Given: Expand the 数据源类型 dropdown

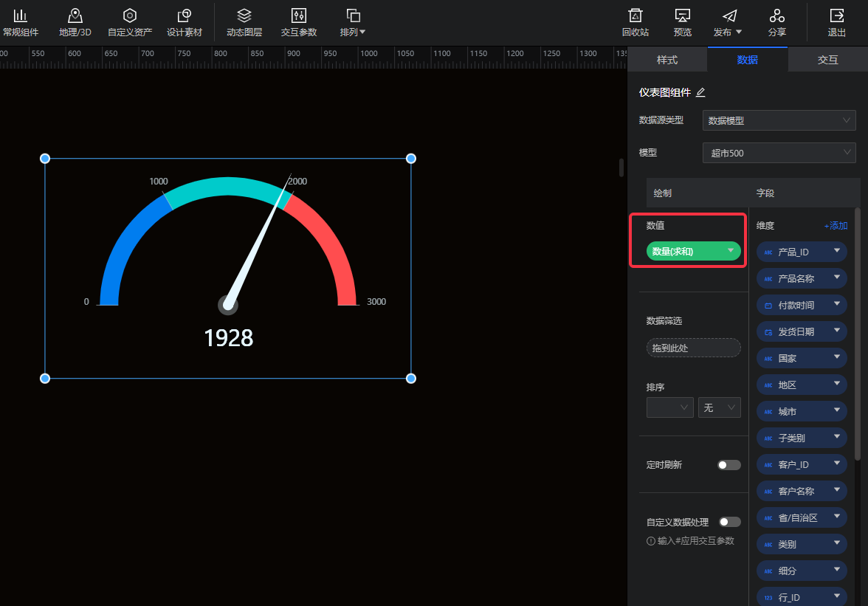Looking at the screenshot, I should click(x=779, y=120).
